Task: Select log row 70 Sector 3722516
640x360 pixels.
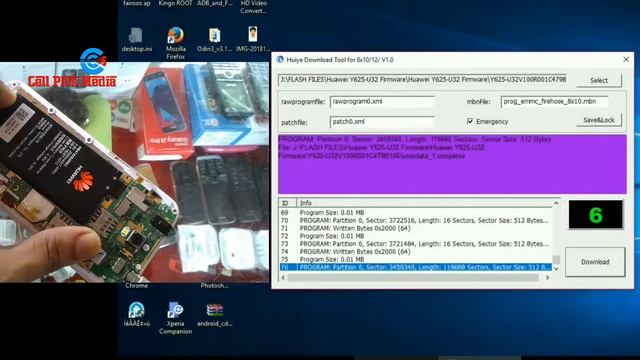Action: point(416,220)
